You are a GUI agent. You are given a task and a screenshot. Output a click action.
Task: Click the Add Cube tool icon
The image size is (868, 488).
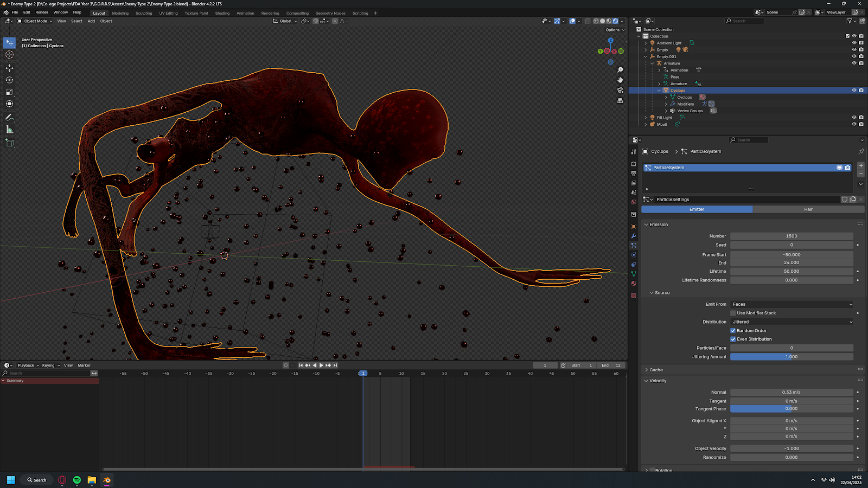pos(9,143)
